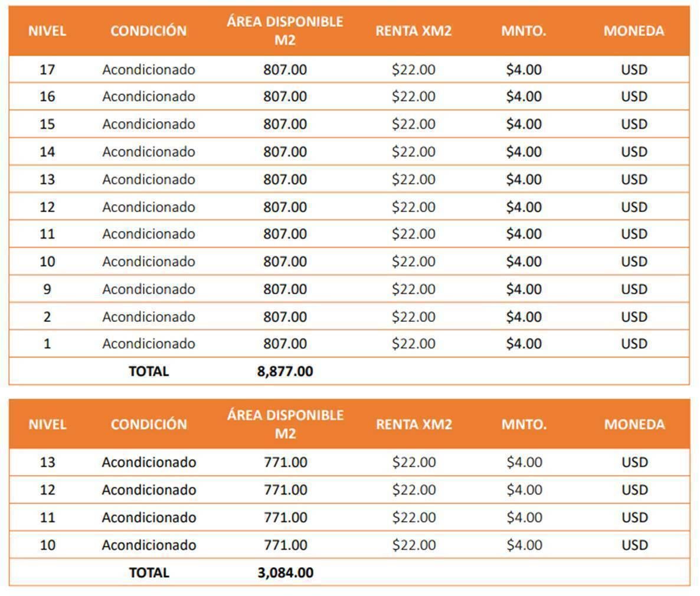Click TOTAL label beside 3,084.00
The width and height of the screenshot is (700, 596).
(x=149, y=572)
